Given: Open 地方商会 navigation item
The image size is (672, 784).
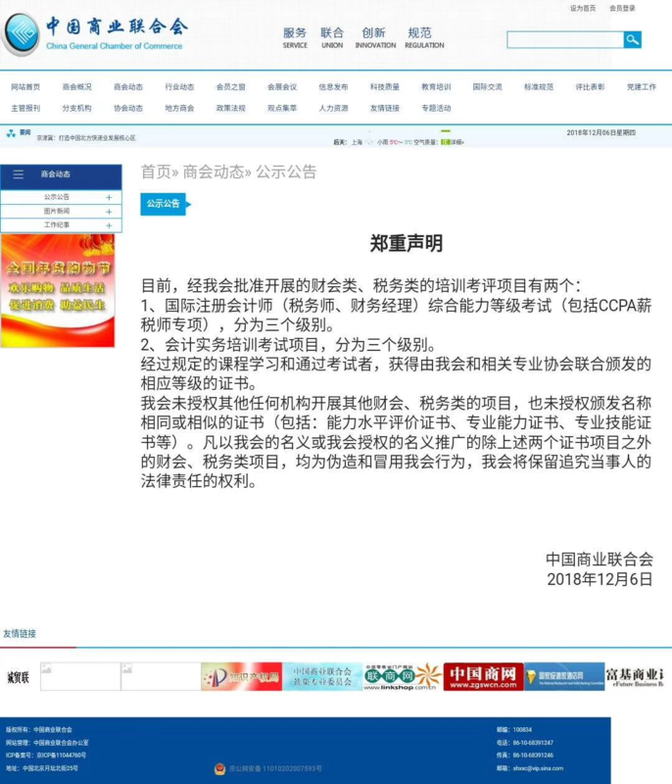Looking at the screenshot, I should [x=179, y=108].
